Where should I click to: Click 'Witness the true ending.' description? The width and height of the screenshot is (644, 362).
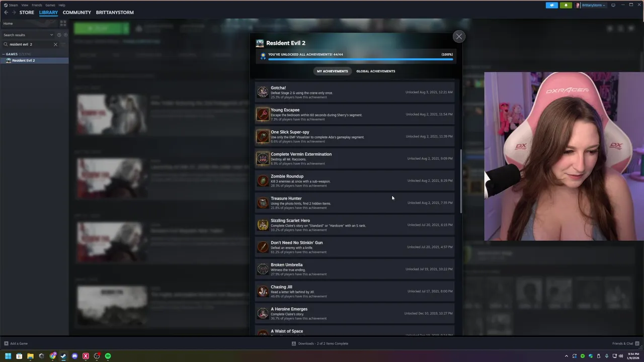coord(288,270)
